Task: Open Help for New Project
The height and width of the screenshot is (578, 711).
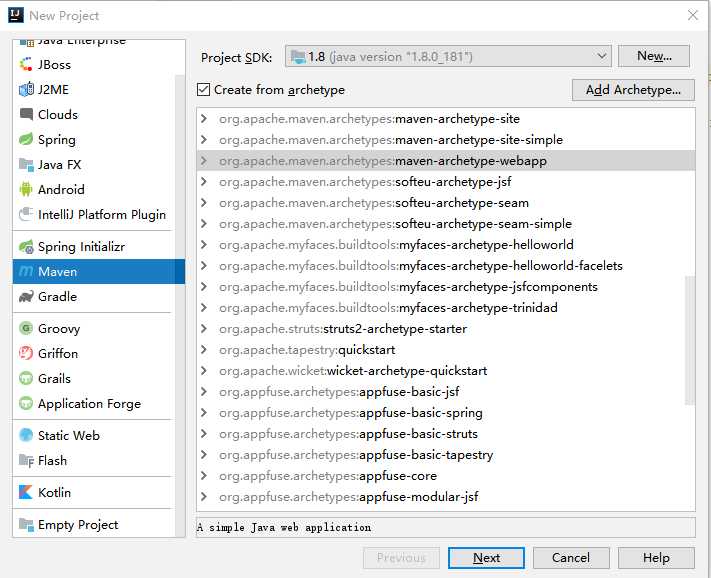Action: pos(656,558)
